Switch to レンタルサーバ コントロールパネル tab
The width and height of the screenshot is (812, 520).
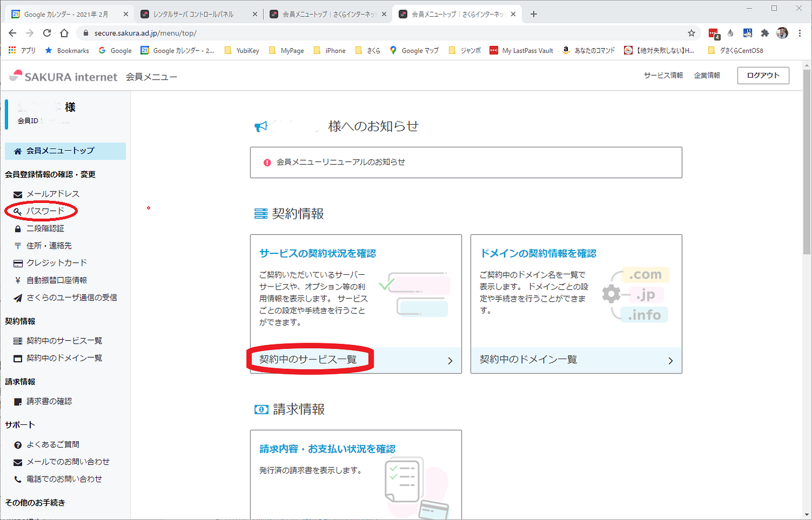click(197, 14)
